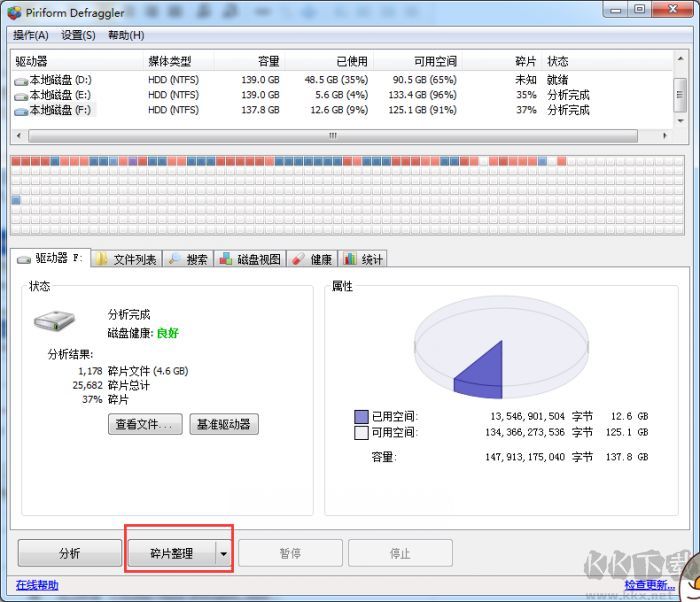Open the 搜索 tab magnifier icon
The height and width of the screenshot is (602, 700).
click(175, 259)
